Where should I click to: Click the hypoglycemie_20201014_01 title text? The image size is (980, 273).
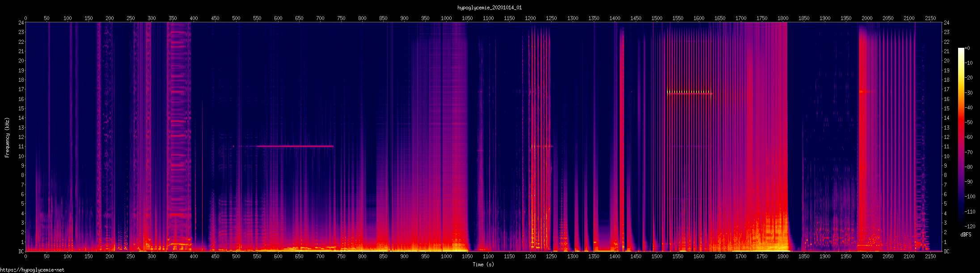(489, 8)
